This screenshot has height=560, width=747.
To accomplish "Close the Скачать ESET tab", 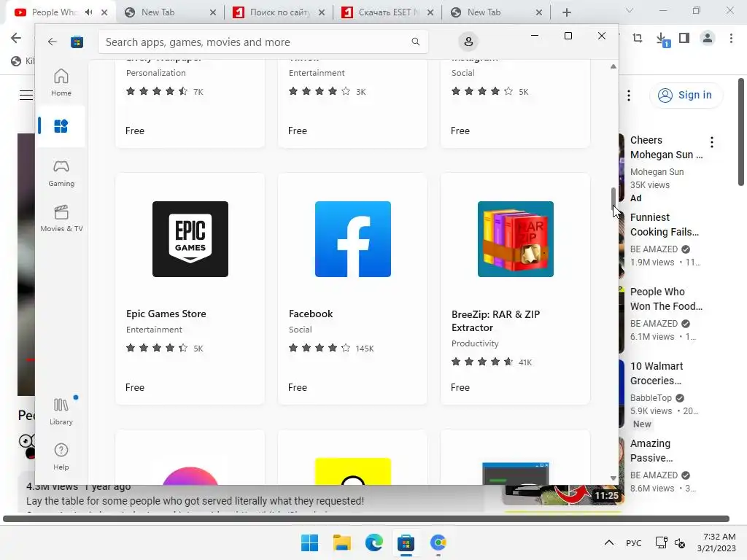I will tap(430, 12).
